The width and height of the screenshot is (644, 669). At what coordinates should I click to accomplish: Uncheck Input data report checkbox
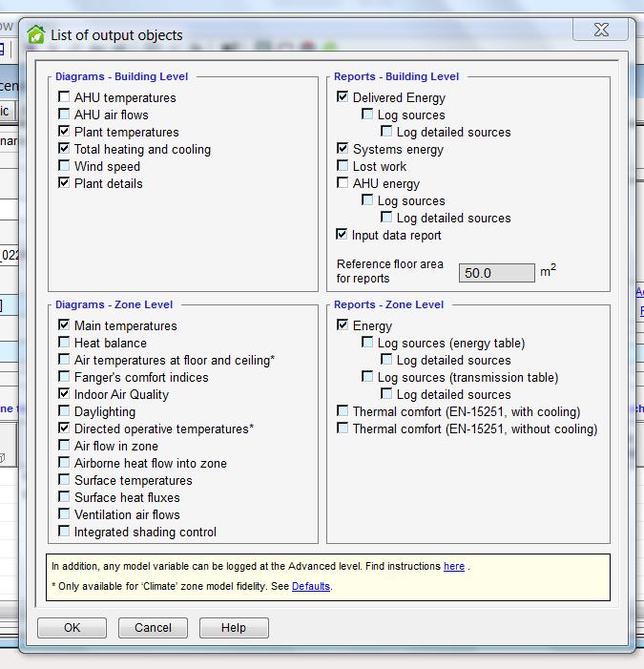coord(342,234)
